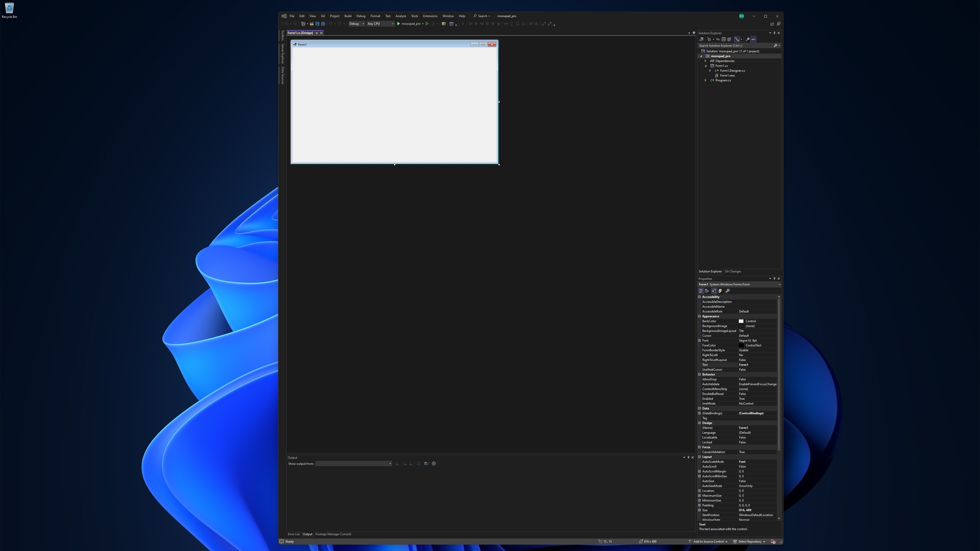Screen dimensions: 980x551
Task: Click the Pending Changes Filter clock icon
Action: coord(709,39)
